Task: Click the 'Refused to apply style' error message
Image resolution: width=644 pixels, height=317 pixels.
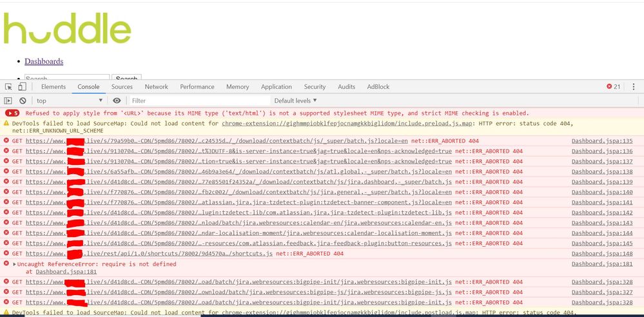Action: point(277,113)
